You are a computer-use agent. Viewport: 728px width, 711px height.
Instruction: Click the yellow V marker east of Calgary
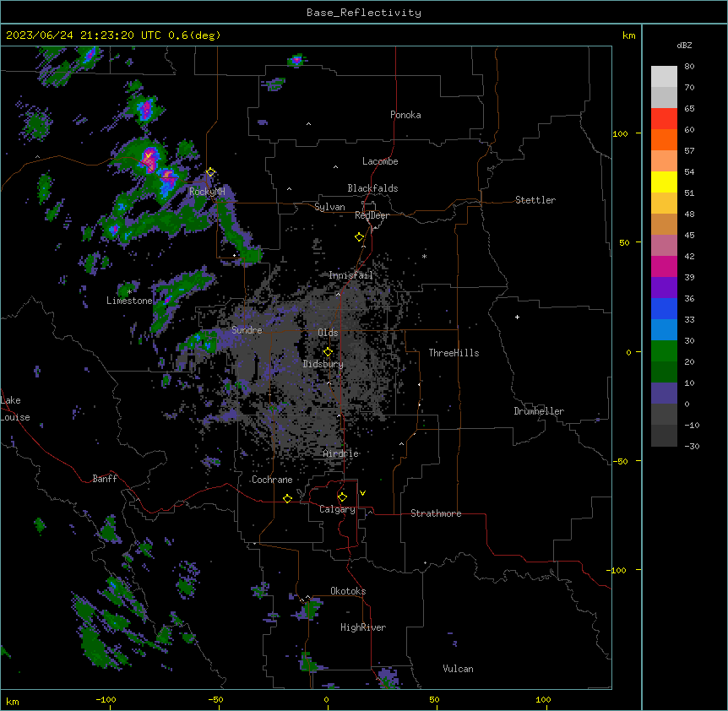click(362, 493)
